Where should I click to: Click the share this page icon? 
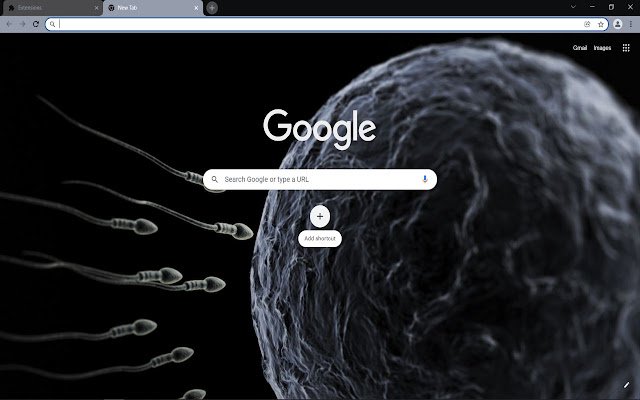tap(587, 24)
